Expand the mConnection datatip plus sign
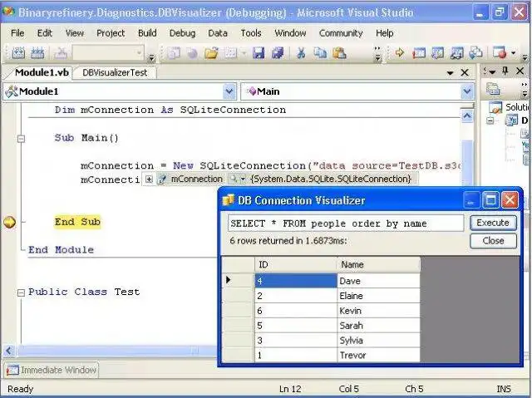This screenshot has width=532, height=398. pos(149,179)
